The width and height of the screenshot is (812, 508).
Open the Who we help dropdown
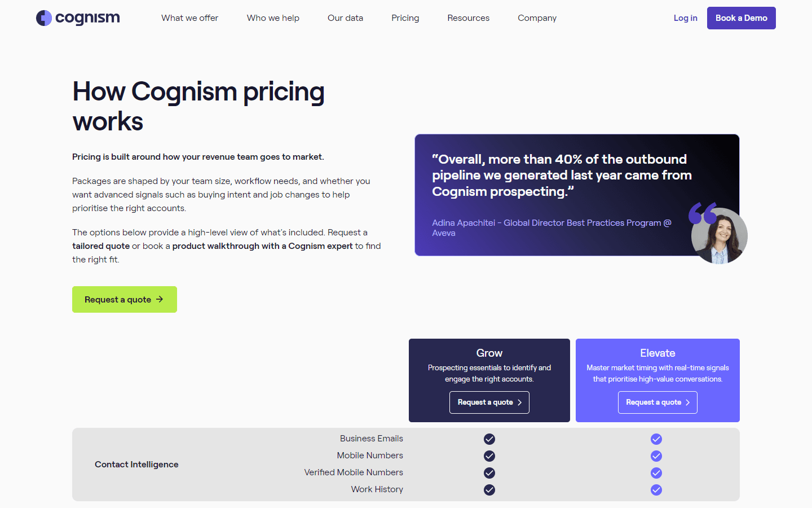coord(273,17)
